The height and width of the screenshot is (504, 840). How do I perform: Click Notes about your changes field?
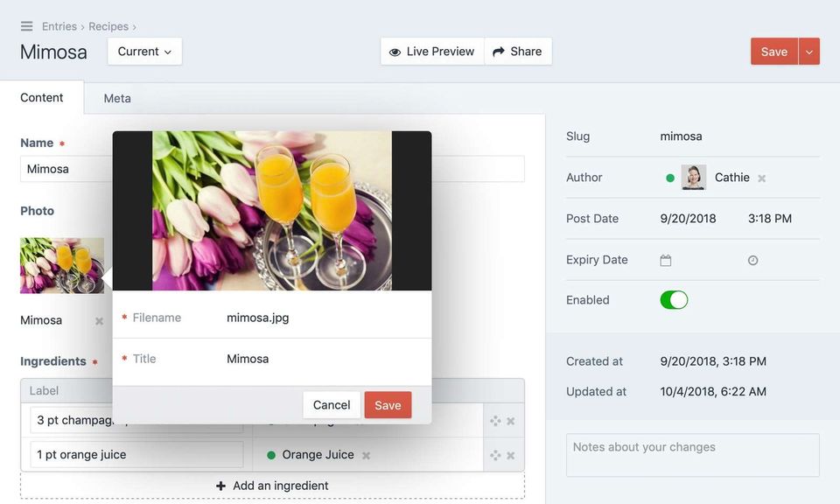point(693,455)
